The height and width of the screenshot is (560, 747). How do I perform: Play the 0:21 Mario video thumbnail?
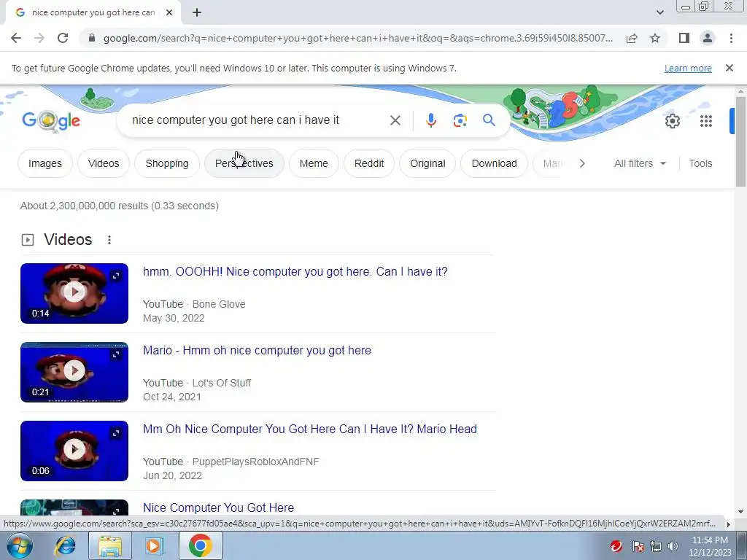click(x=74, y=372)
